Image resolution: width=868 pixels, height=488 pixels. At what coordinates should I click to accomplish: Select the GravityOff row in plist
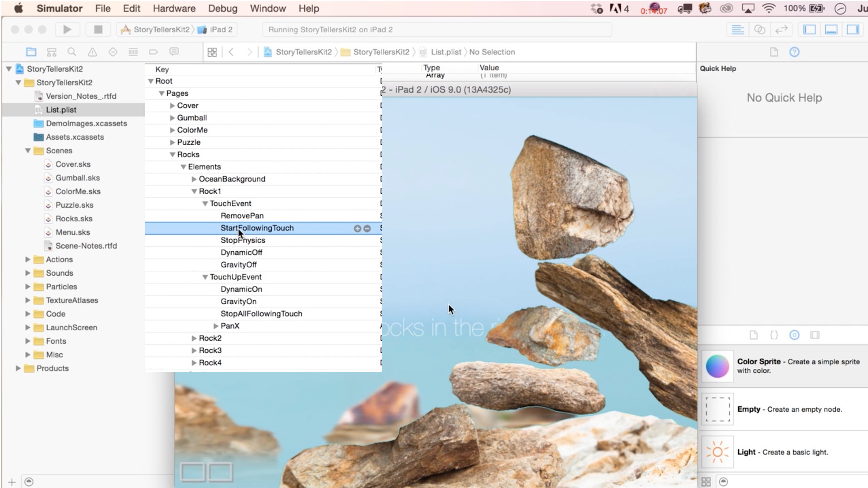click(239, 265)
